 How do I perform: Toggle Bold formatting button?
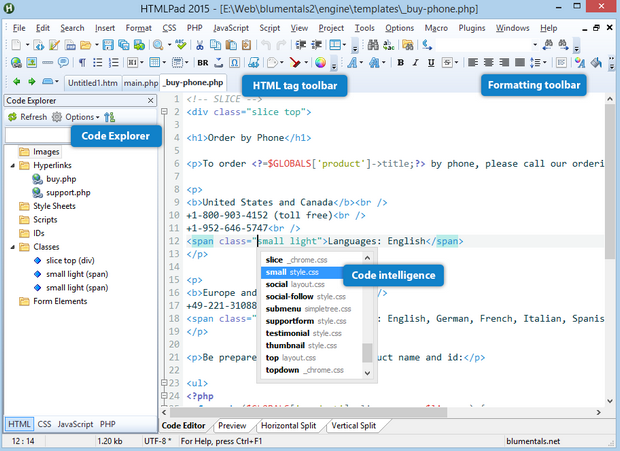[400, 63]
